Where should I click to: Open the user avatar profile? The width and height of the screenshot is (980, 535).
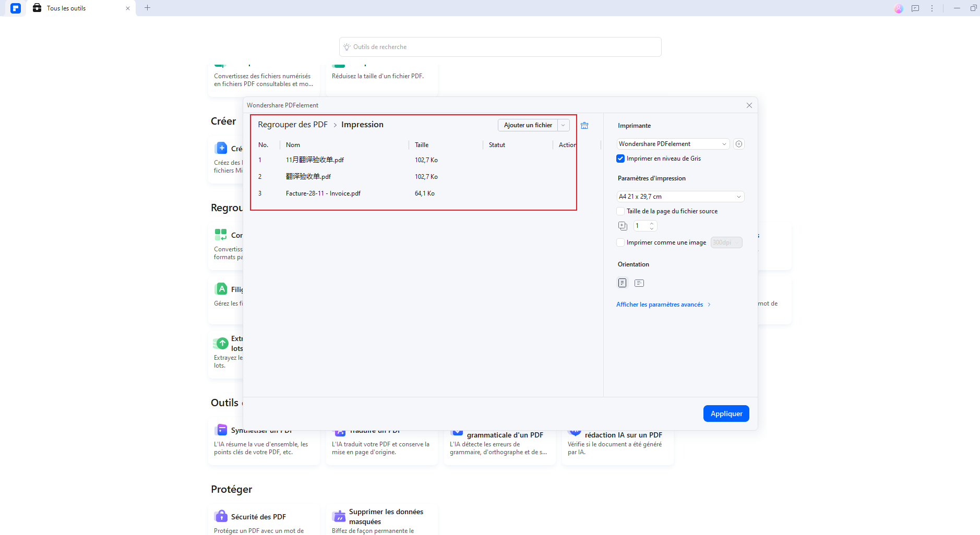[x=899, y=8]
